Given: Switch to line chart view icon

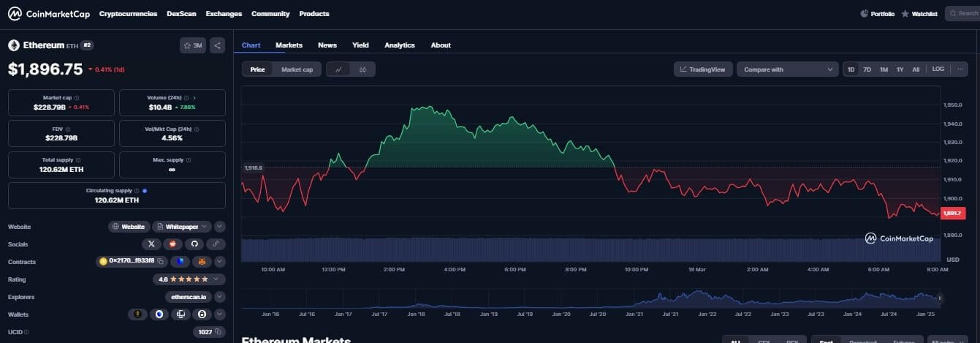Looking at the screenshot, I should pos(338,69).
